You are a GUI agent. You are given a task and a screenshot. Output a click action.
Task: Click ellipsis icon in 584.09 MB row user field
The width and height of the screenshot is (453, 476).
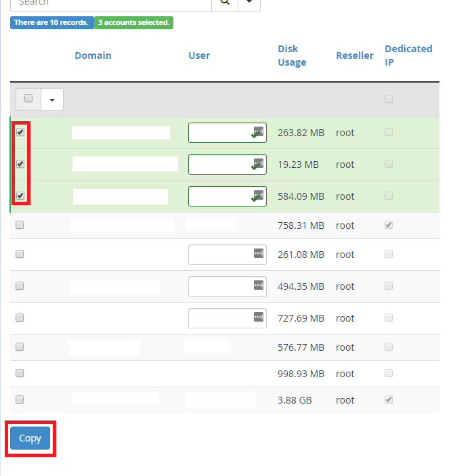click(258, 195)
